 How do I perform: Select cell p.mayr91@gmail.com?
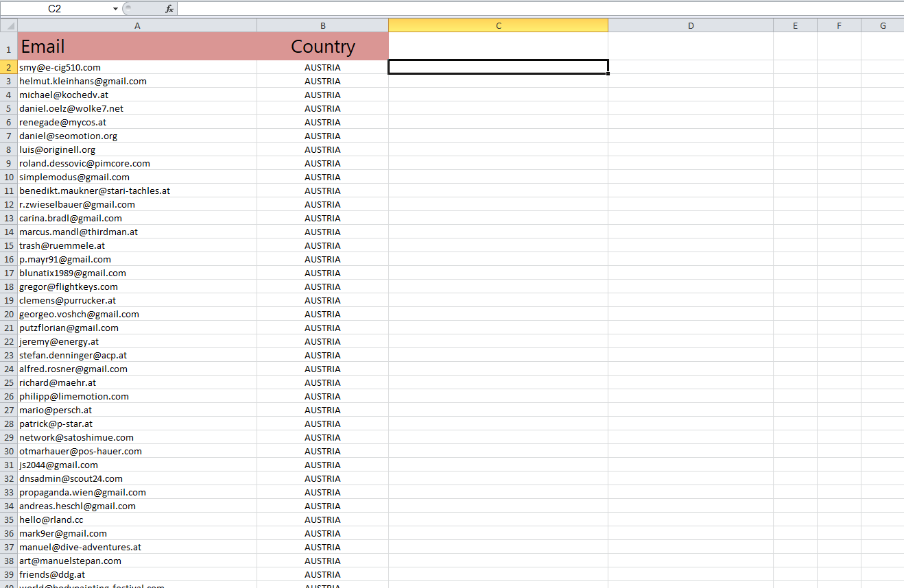click(137, 259)
